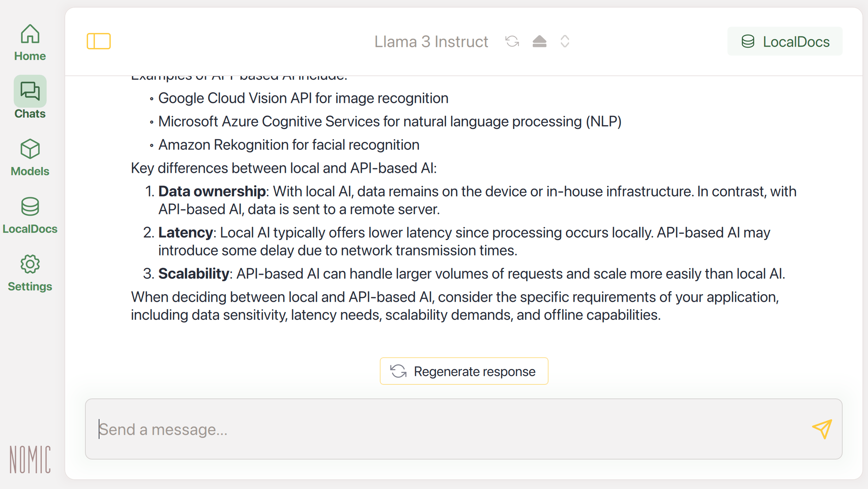Image resolution: width=868 pixels, height=489 pixels.
Task: Click the Nomic logo
Action: [x=30, y=460]
